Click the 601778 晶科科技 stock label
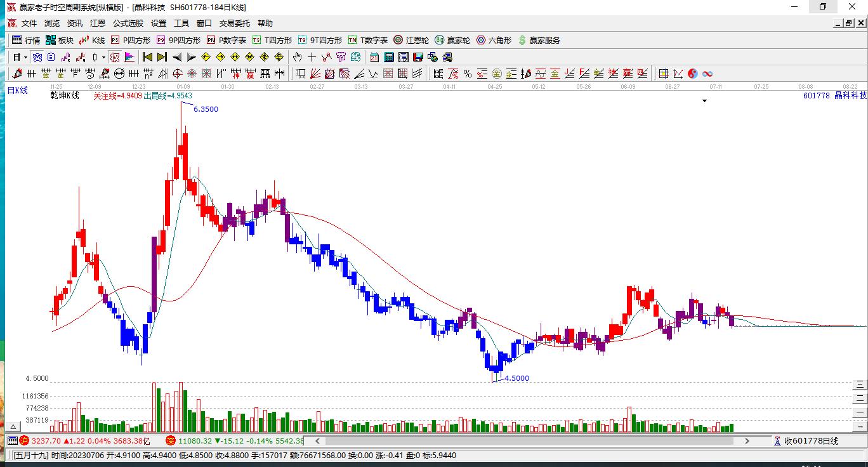This screenshot has height=467, width=868. 834,96
